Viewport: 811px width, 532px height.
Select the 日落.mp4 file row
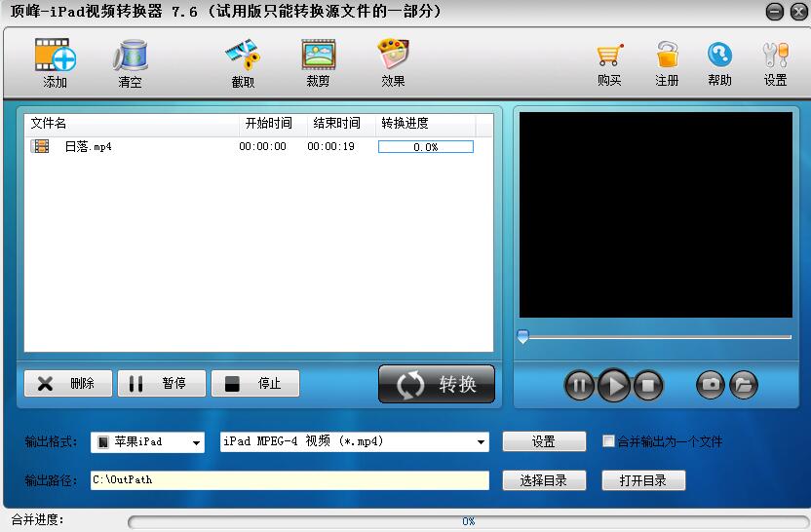click(258, 147)
